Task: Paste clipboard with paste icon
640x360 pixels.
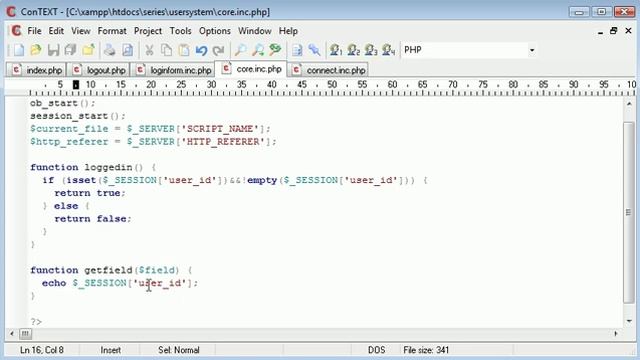Action: pyautogui.click(x=184, y=50)
